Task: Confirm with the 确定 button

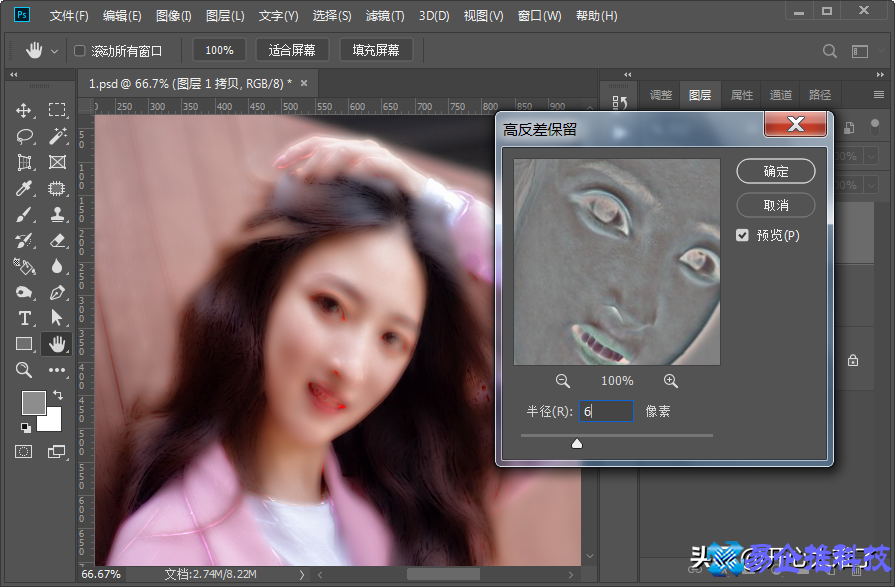Action: click(775, 171)
